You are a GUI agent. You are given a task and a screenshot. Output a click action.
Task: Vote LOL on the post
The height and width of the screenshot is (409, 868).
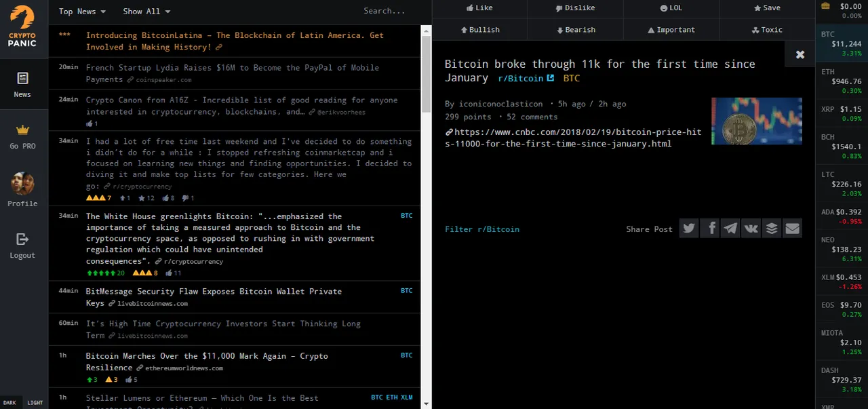pyautogui.click(x=671, y=8)
